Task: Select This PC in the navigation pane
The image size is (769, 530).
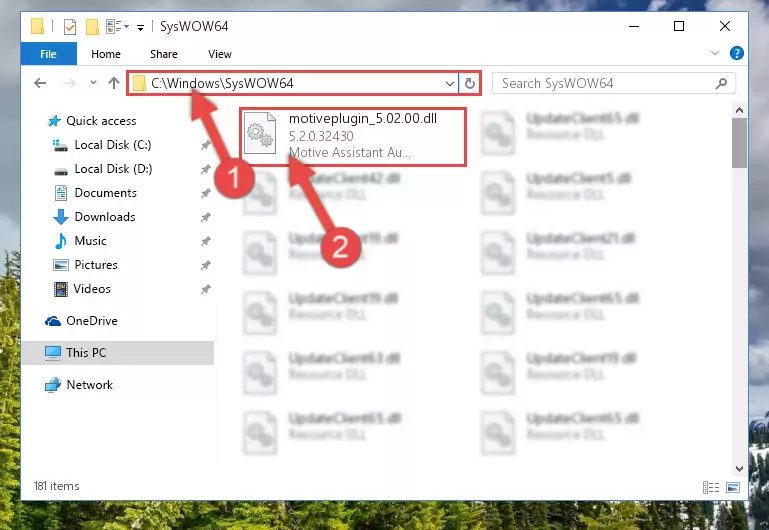Action: click(x=118, y=353)
